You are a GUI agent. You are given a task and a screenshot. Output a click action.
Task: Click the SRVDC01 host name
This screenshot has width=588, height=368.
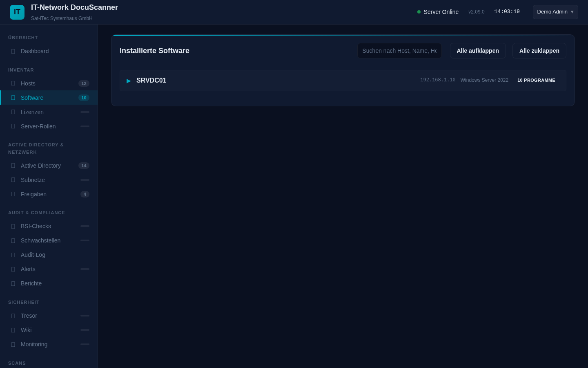(x=151, y=81)
